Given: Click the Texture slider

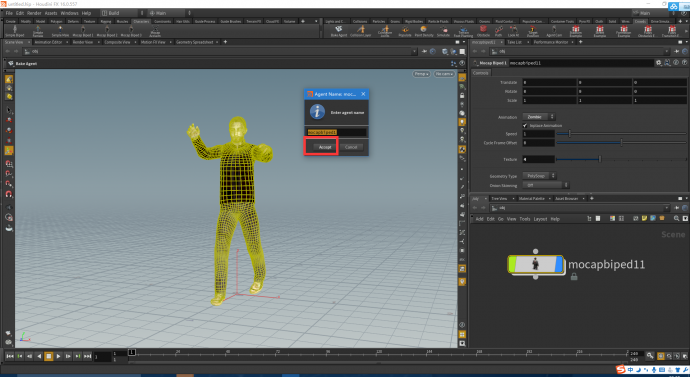Looking at the screenshot, I should (x=621, y=159).
